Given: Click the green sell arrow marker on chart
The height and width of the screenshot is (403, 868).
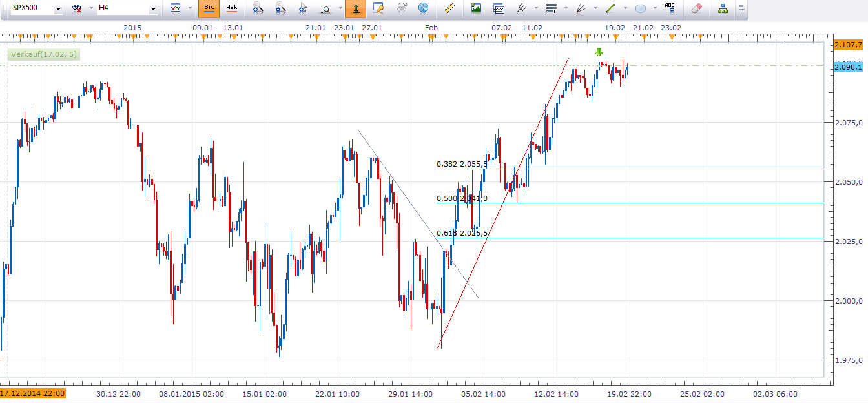Looking at the screenshot, I should click(x=599, y=52).
